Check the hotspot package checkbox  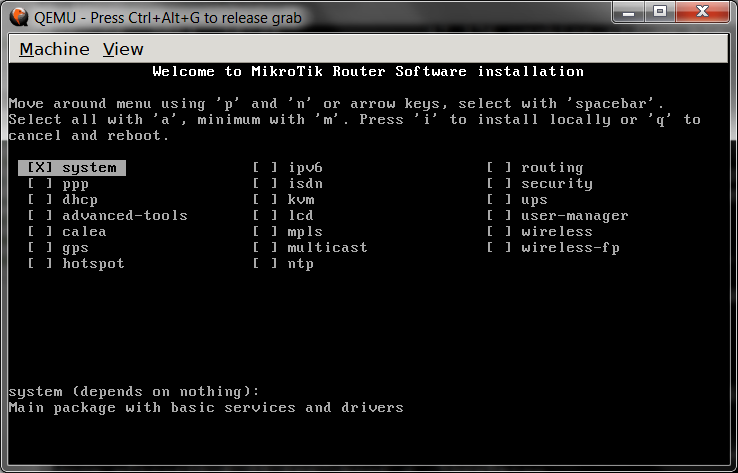click(x=40, y=264)
